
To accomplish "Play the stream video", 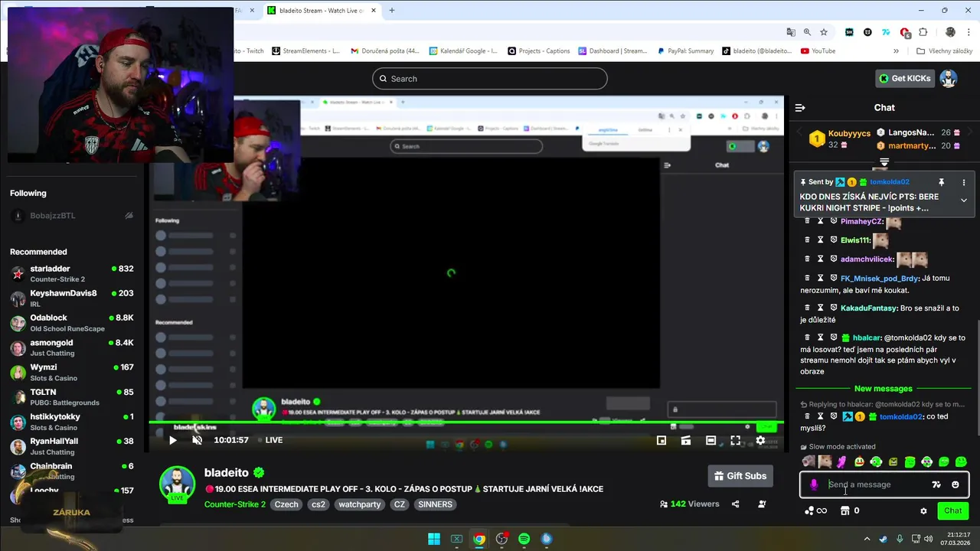I will point(172,440).
